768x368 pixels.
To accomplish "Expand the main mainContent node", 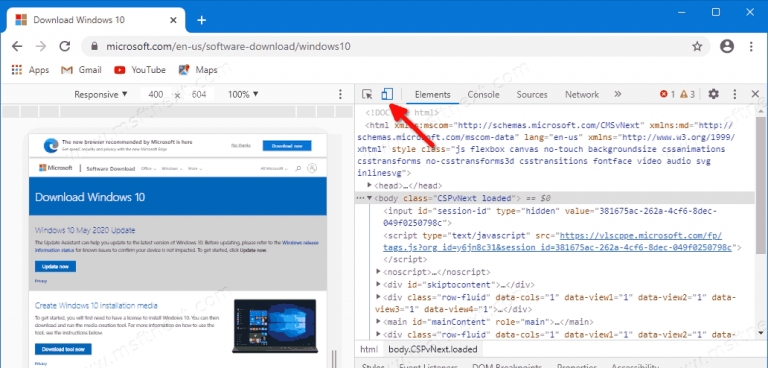I will [x=379, y=321].
